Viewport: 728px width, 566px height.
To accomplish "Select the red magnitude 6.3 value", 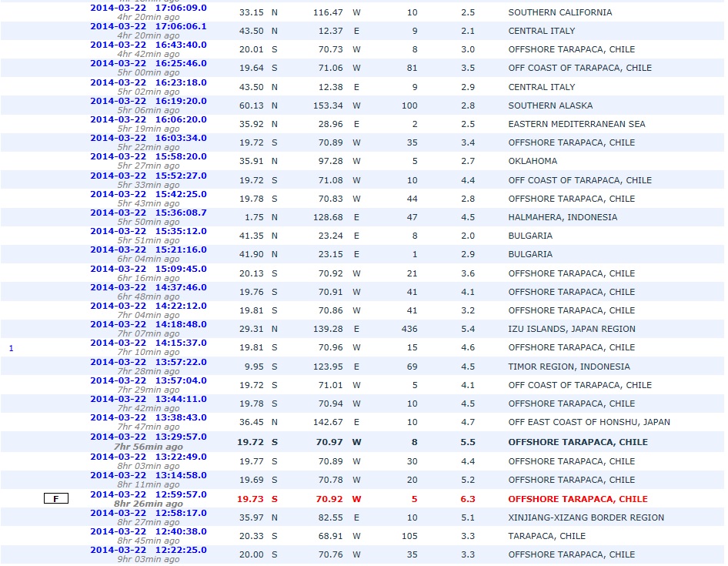I will point(468,499).
